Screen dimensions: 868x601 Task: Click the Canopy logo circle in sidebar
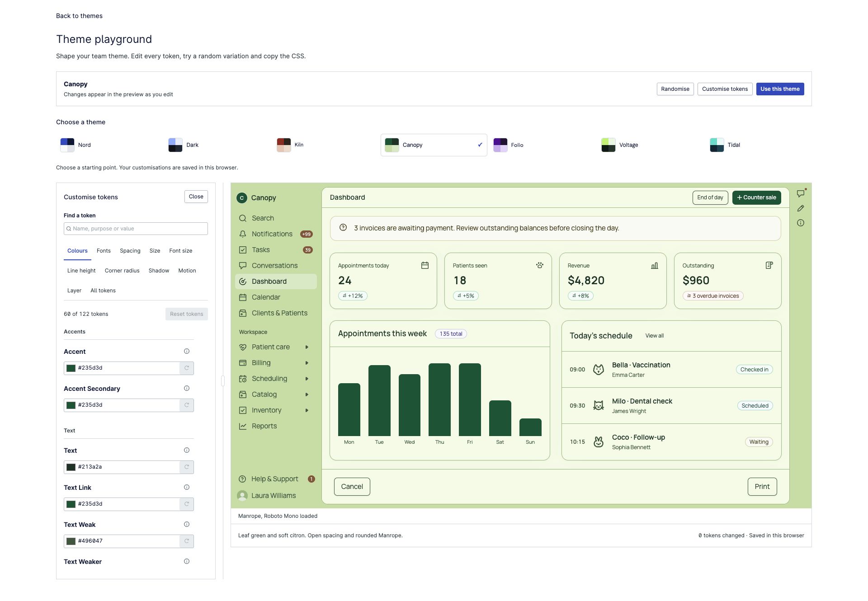(x=242, y=198)
